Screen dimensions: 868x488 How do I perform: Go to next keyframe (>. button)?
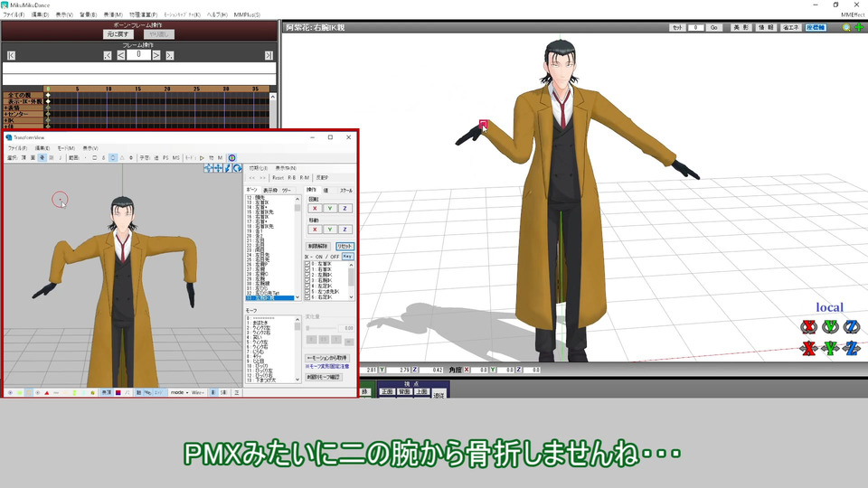point(169,55)
